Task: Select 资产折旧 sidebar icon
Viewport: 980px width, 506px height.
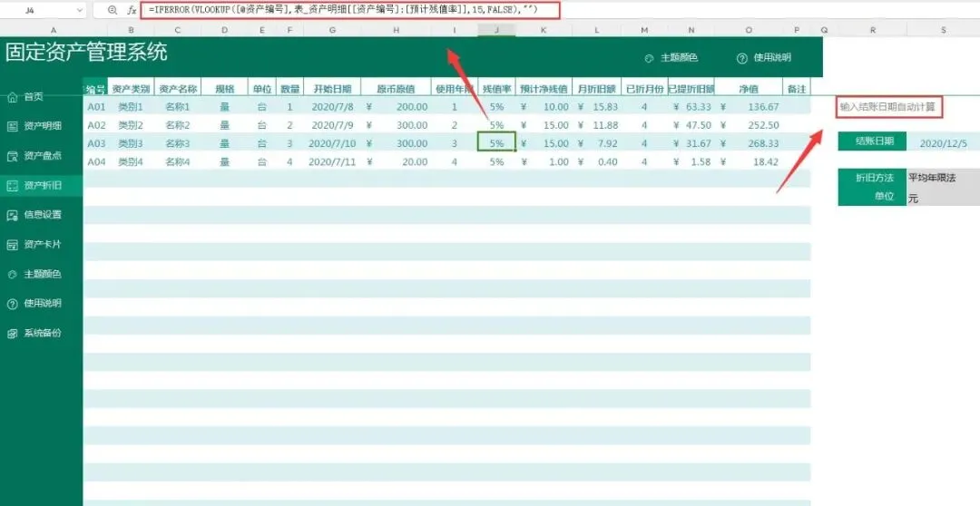Action: (12, 186)
